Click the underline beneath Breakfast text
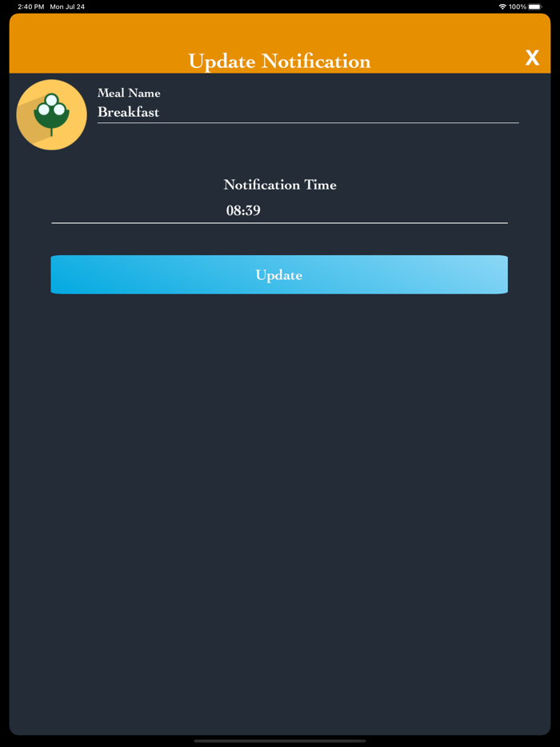The width and height of the screenshot is (560, 747). tap(308, 122)
